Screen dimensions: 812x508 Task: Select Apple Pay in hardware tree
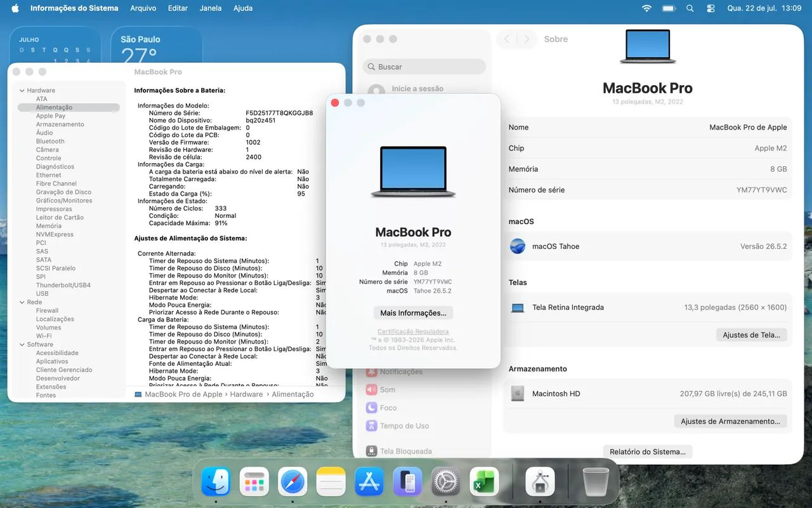[51, 116]
